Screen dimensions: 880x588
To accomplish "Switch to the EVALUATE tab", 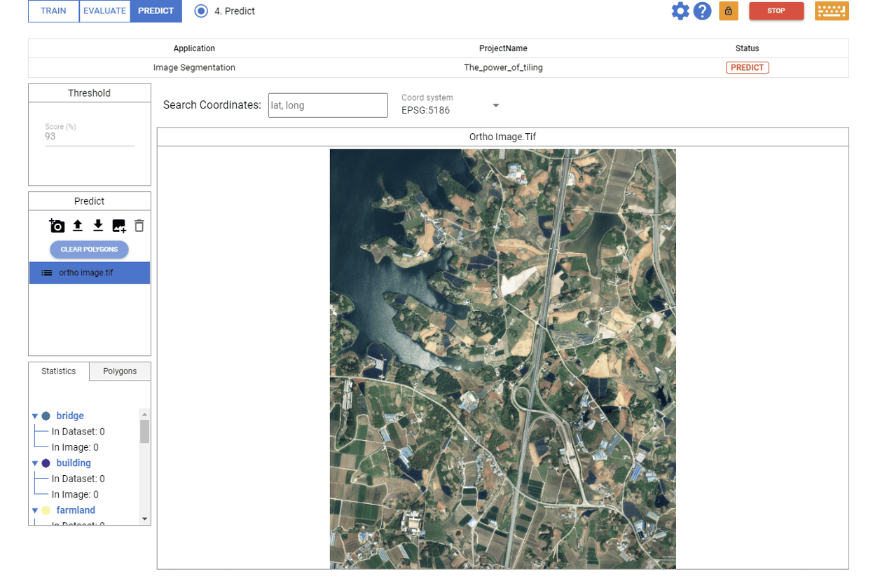I will [104, 11].
